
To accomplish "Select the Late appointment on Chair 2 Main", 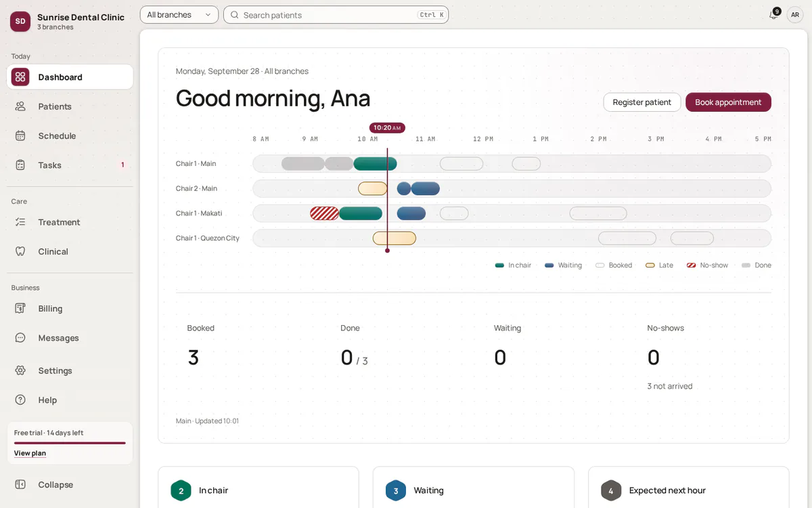I will pos(373,188).
